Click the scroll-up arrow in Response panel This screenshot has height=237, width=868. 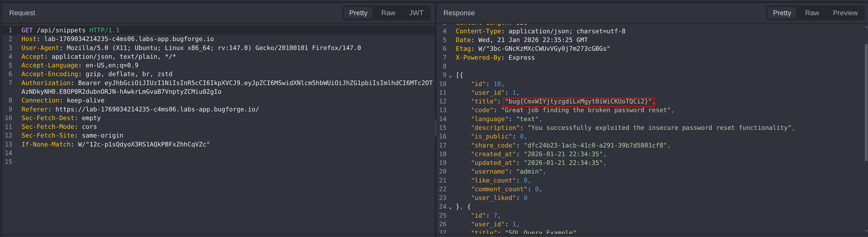tap(866, 27)
